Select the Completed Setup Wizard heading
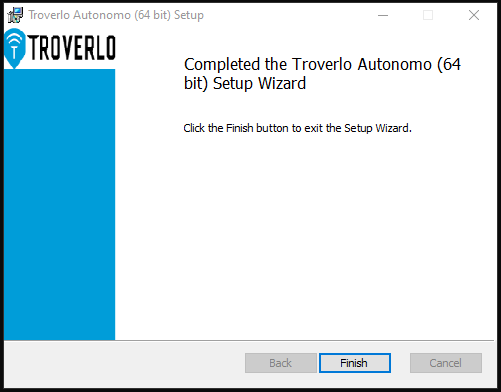 322,74
